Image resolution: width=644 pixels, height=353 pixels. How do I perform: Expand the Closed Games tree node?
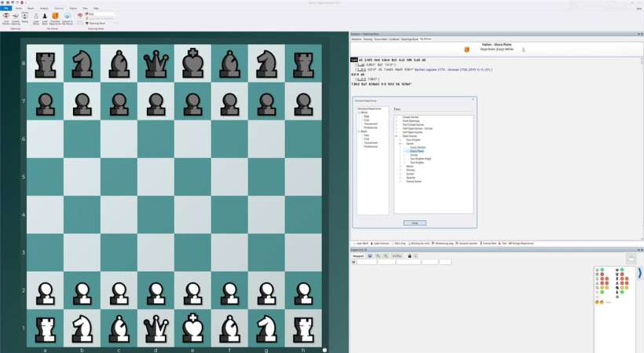(x=397, y=116)
